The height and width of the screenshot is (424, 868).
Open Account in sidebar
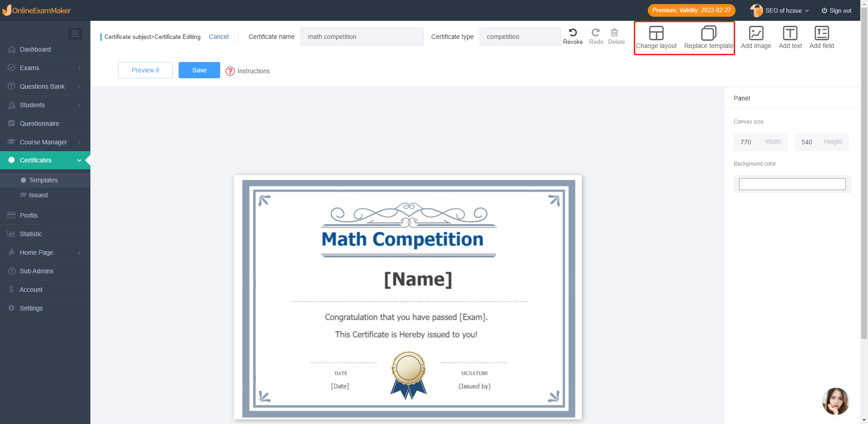[45, 290]
